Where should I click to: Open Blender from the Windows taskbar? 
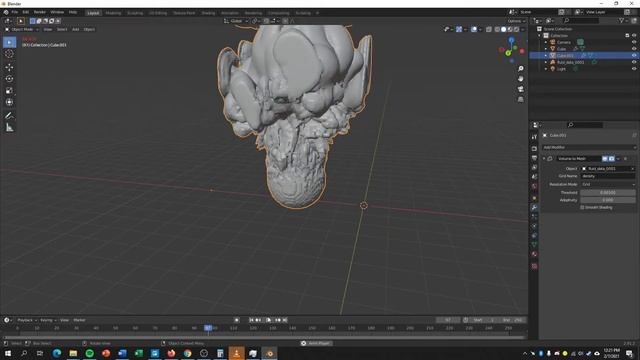(269, 353)
